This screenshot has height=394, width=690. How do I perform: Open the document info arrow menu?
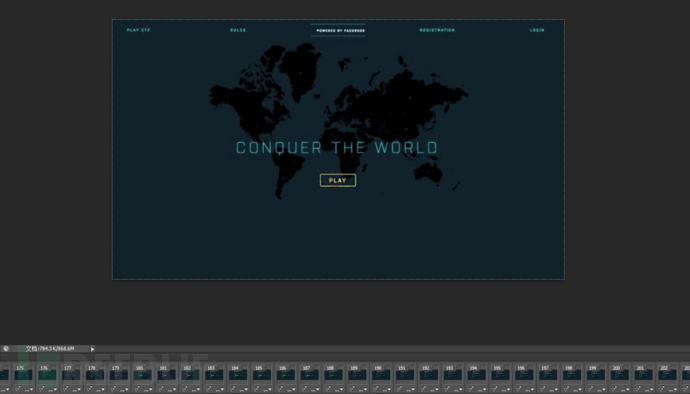tap(92, 349)
